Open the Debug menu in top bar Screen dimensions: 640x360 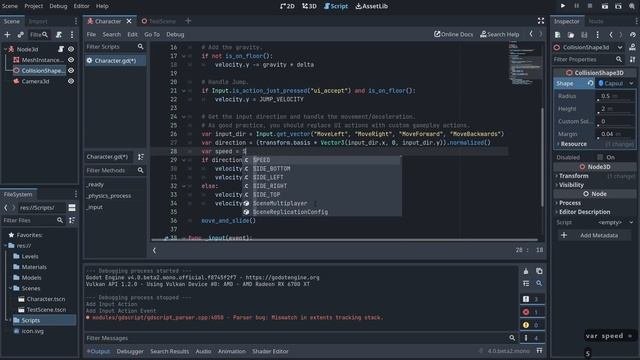[x=58, y=6]
